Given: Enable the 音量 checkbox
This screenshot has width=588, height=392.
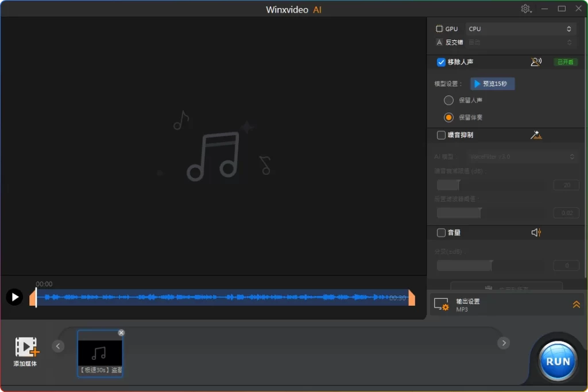Looking at the screenshot, I should 441,233.
